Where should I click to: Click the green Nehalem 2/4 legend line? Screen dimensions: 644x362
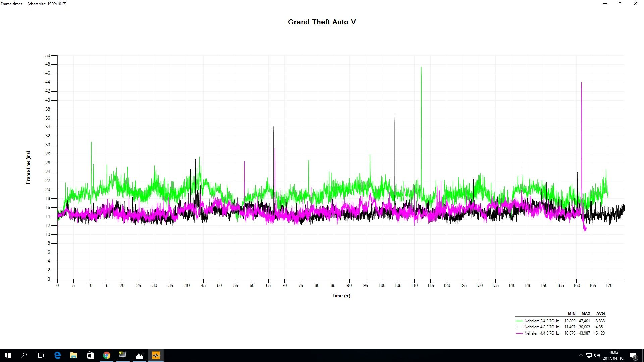click(519, 321)
